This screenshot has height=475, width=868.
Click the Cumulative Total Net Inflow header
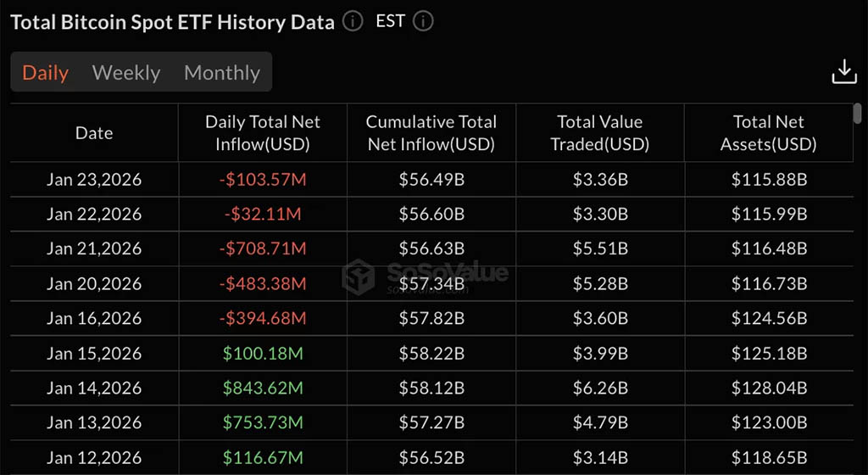[x=431, y=133]
